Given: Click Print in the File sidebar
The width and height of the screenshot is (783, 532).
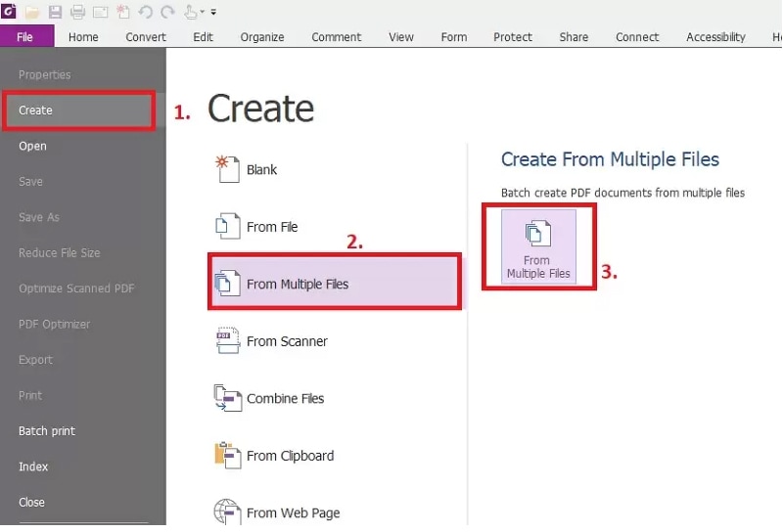Looking at the screenshot, I should [30, 396].
